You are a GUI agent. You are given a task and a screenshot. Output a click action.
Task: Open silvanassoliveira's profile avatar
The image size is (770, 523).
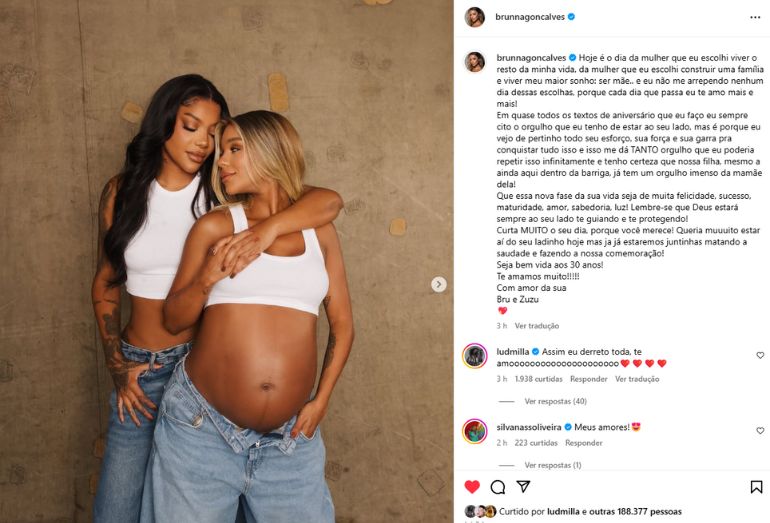click(474, 431)
